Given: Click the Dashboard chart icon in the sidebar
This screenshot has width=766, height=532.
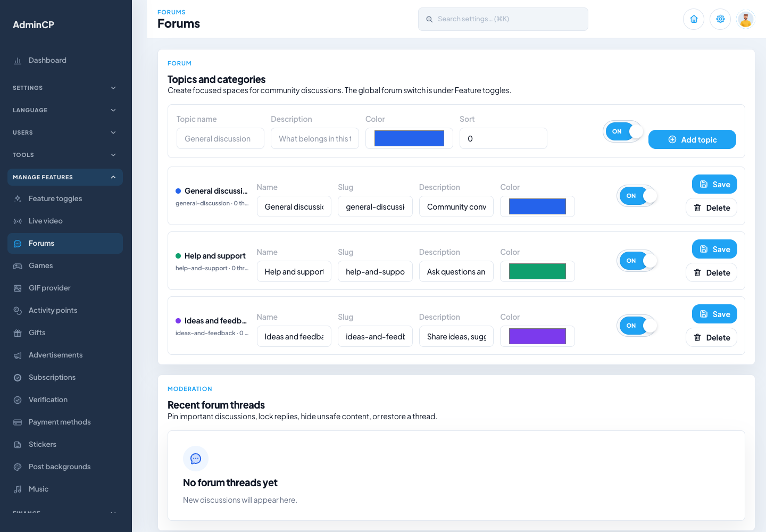Looking at the screenshot, I should coord(18,61).
